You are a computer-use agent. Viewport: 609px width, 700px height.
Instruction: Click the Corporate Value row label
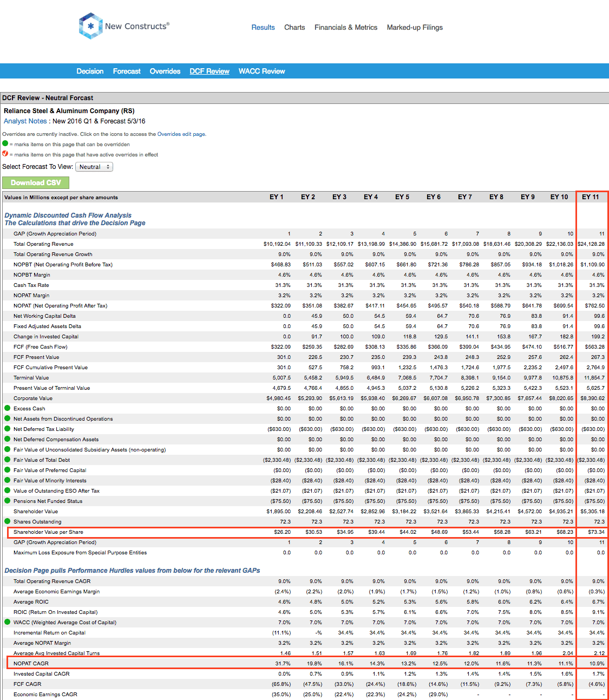pos(33,398)
